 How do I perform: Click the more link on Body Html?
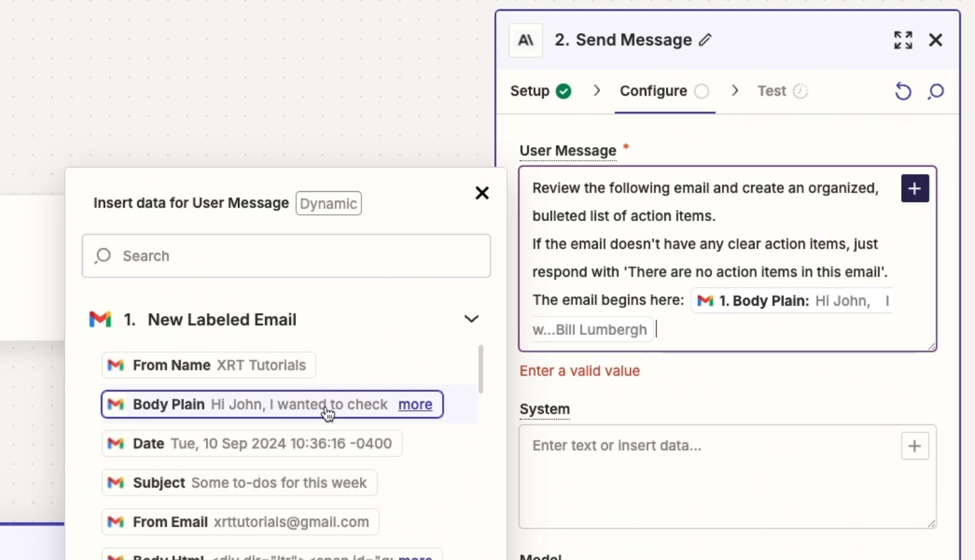tap(415, 557)
